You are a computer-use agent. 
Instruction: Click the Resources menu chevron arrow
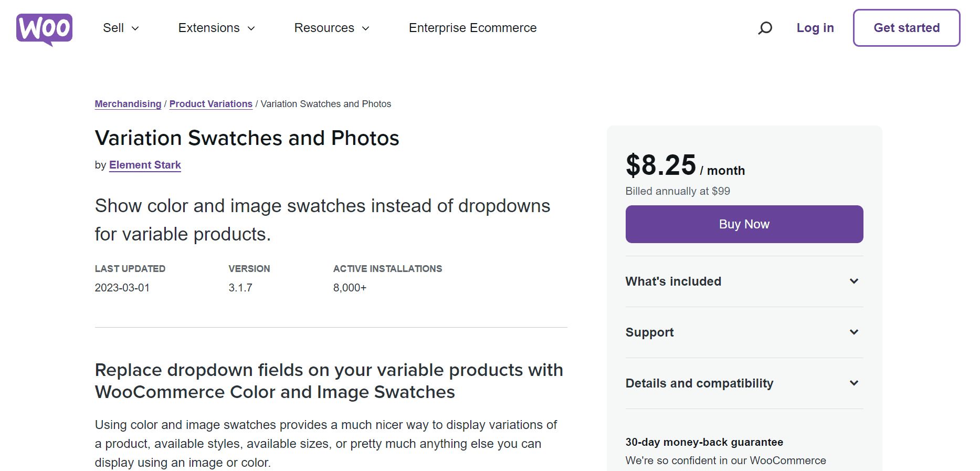(x=366, y=28)
